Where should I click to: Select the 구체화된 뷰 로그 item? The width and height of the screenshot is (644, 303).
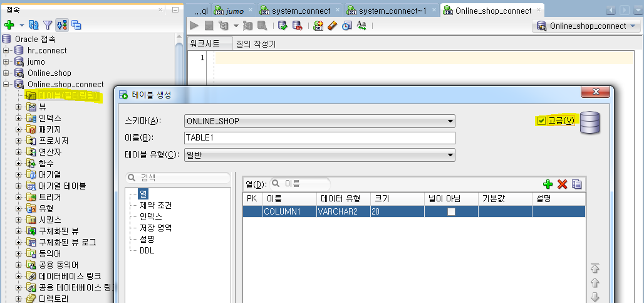[68, 243]
